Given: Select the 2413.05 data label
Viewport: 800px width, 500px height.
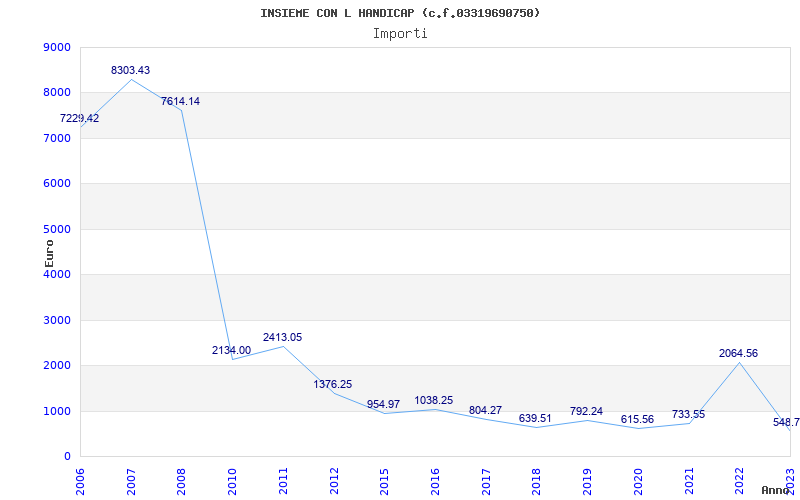Looking at the screenshot, I should click(x=282, y=337).
